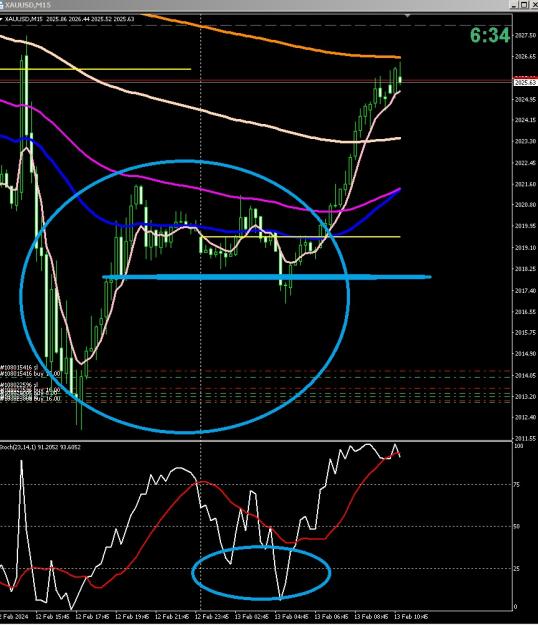
Task: Click the chart shift triangle marker at the top
Action: pos(407,16)
